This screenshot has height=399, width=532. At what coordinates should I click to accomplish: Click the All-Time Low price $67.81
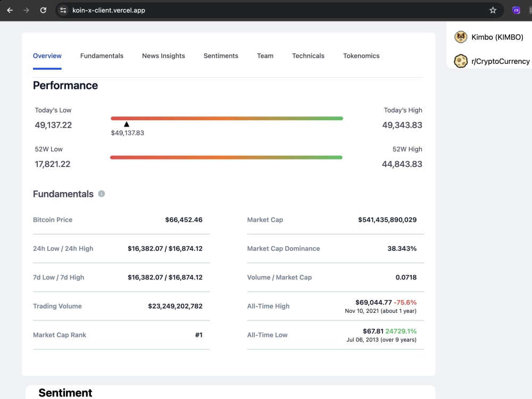tap(373, 331)
